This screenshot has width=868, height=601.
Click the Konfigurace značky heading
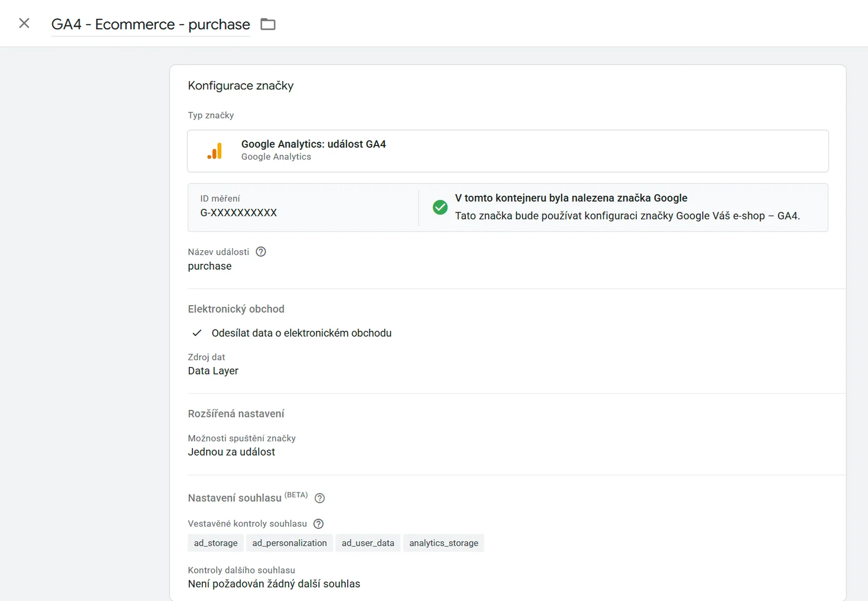[x=241, y=86]
